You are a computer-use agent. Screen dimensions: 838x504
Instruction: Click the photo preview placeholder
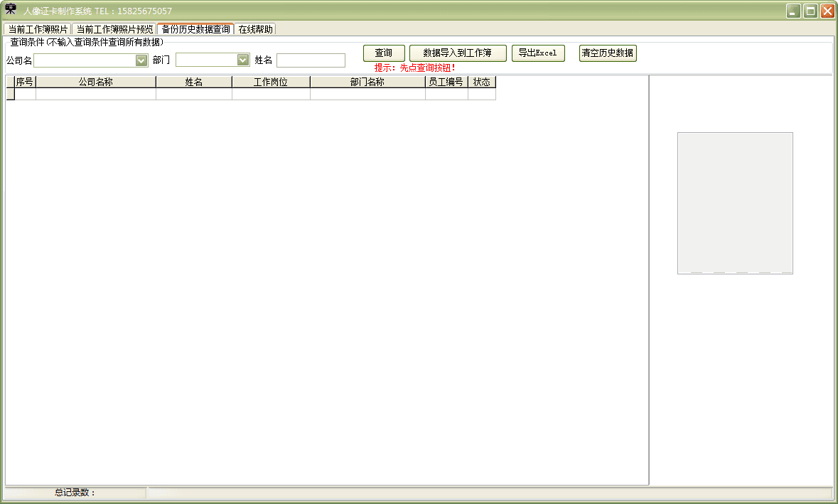point(736,203)
